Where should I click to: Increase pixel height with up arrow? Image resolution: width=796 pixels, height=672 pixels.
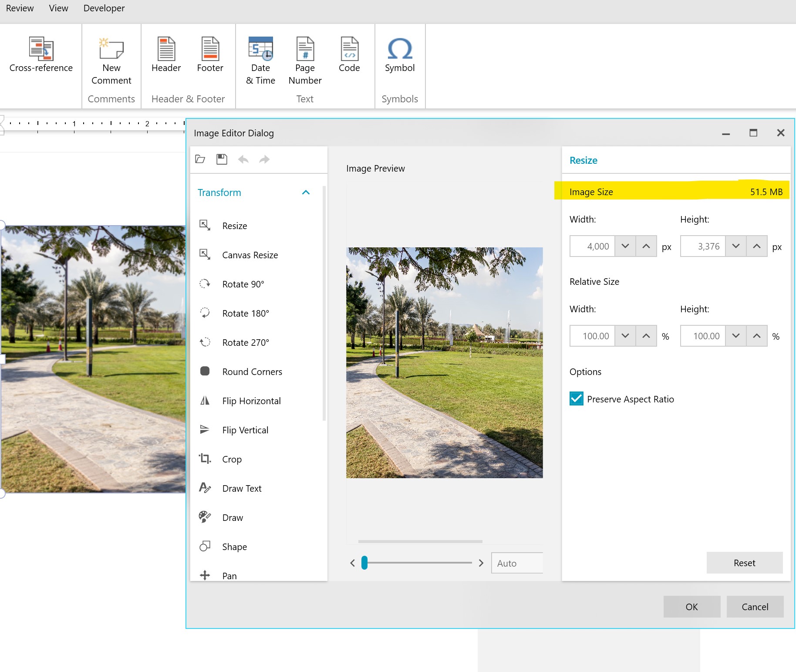(757, 246)
